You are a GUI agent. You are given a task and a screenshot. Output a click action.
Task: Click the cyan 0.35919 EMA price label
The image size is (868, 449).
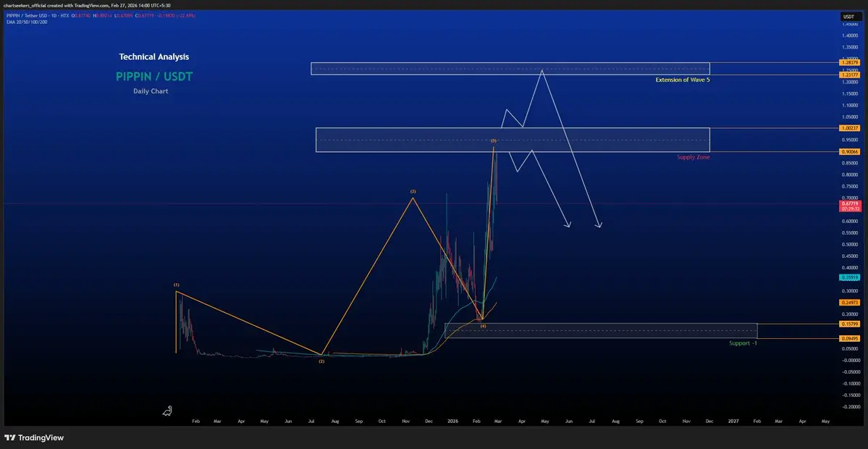(850, 277)
